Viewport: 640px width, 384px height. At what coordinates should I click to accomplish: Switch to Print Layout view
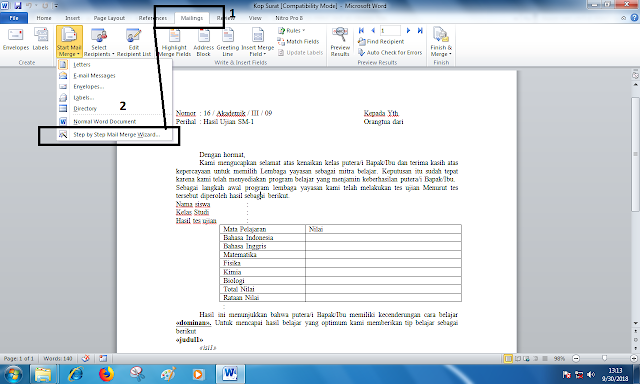pos(508,358)
